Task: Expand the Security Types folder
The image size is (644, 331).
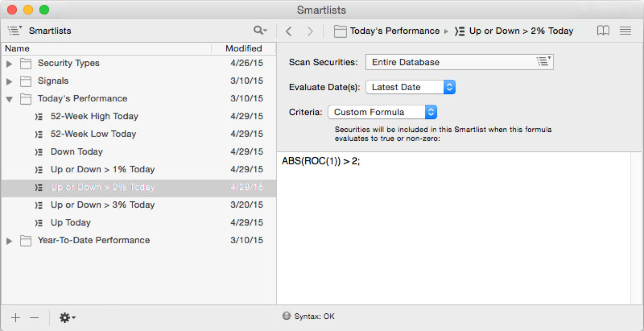Action: (9, 63)
